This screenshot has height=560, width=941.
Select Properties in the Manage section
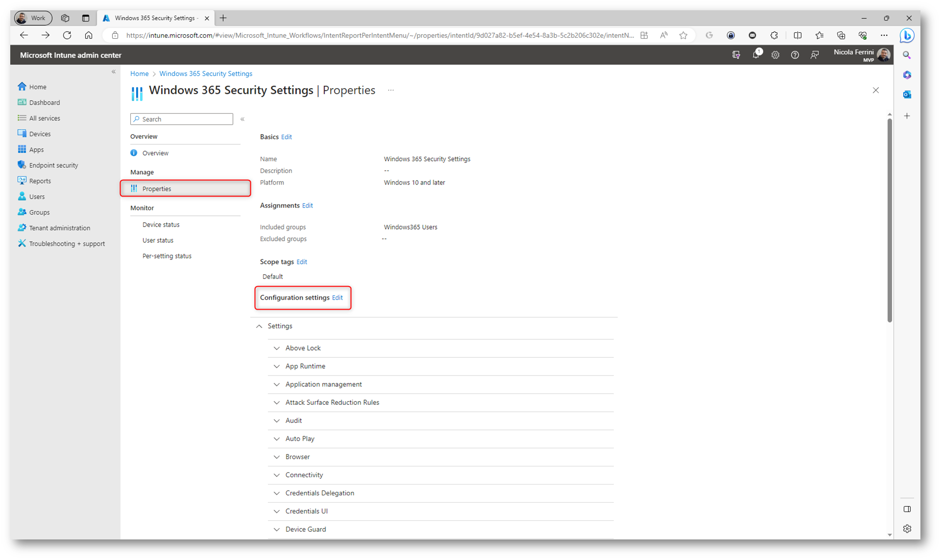185,188
